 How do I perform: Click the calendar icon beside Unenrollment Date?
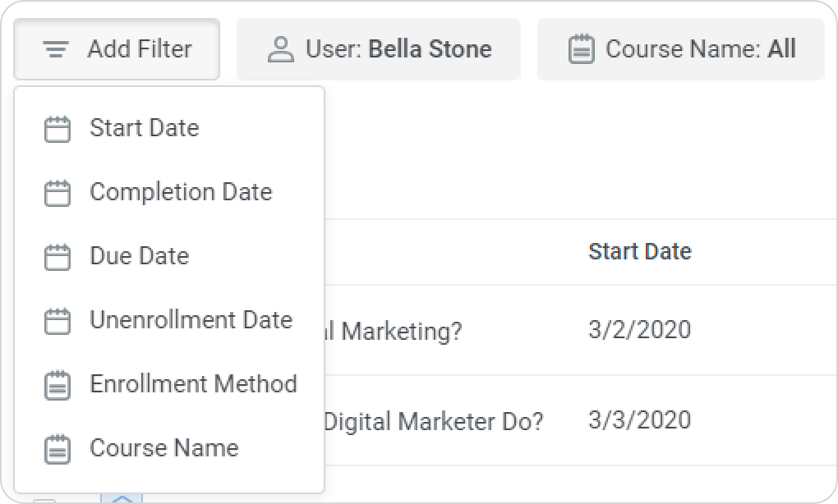[57, 321]
